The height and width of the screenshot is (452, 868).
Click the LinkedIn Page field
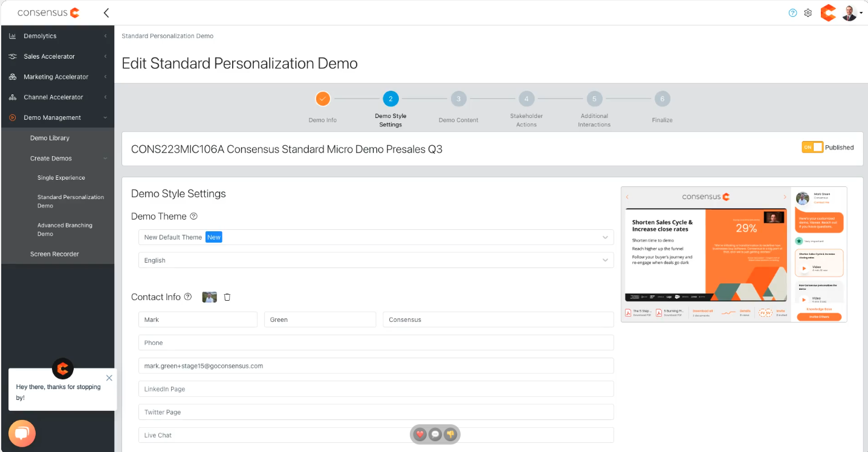[376, 389]
